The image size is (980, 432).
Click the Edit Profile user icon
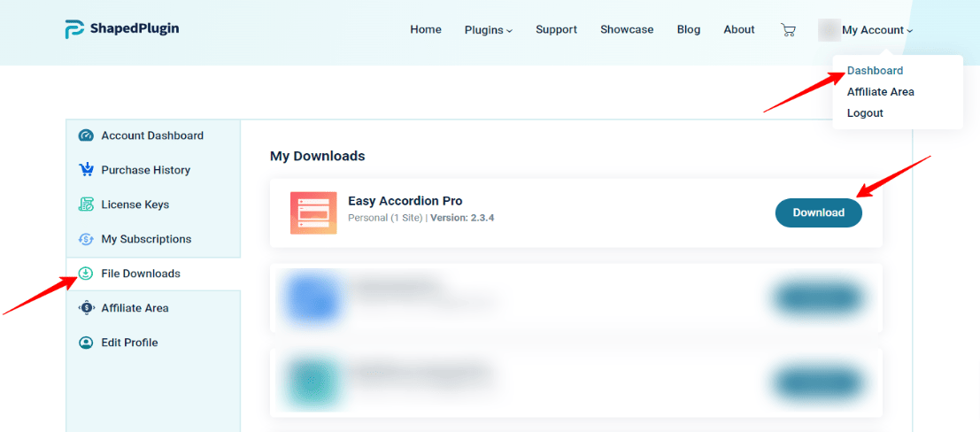(86, 343)
